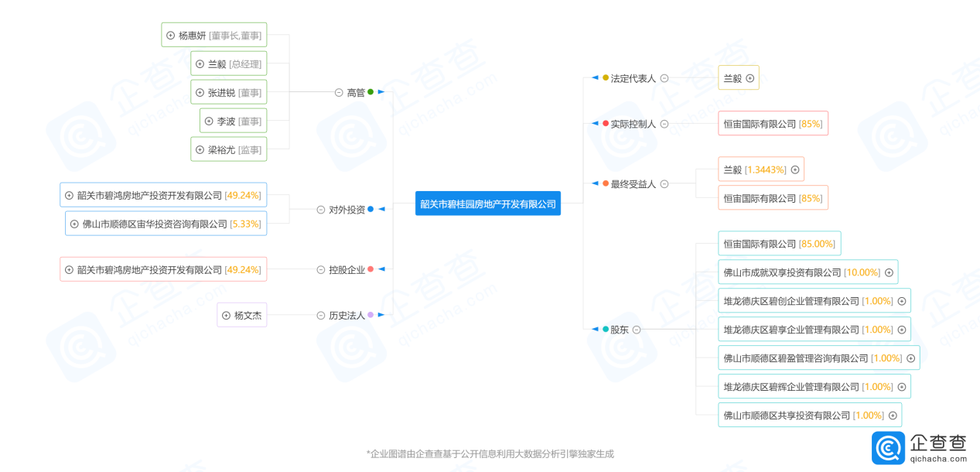Expand the 张进锐 董事 node plus icon
The image size is (980, 472).
(200, 93)
